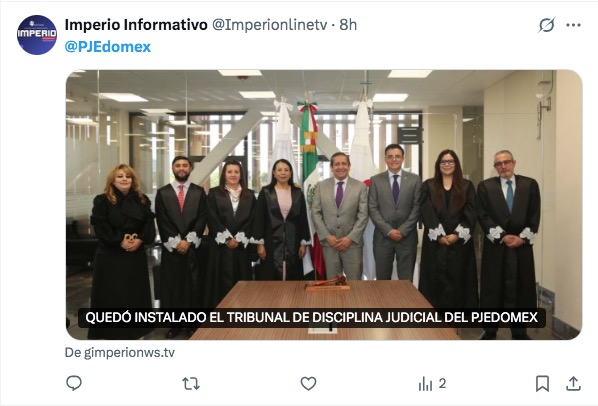Click the view count number 2
The height and width of the screenshot is (406, 598).
click(x=442, y=383)
